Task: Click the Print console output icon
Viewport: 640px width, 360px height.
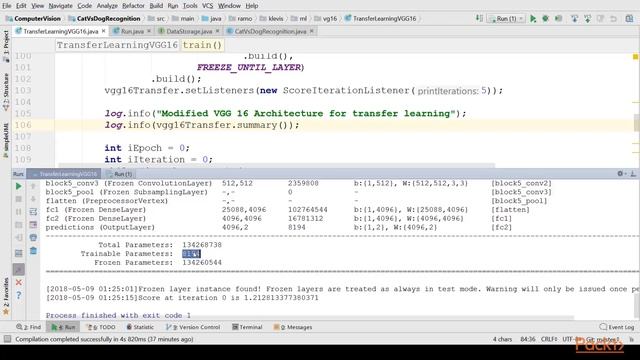Action: (x=33, y=238)
